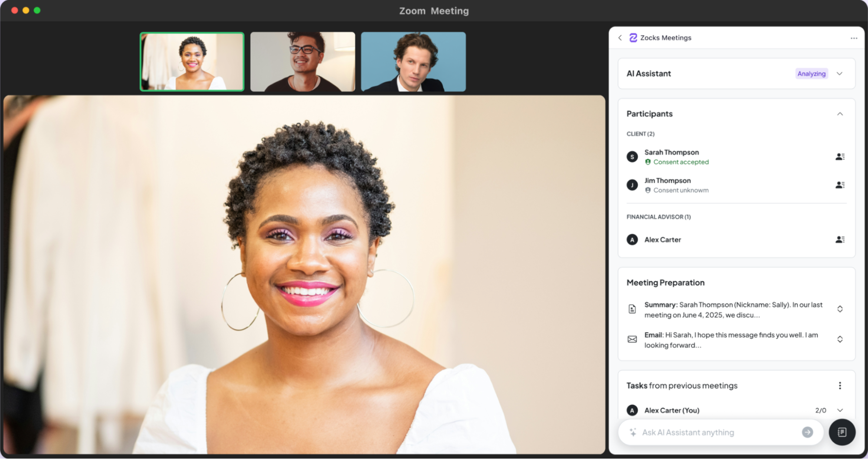The image size is (868, 459).
Task: Expand the Email draft text
Action: [840, 339]
